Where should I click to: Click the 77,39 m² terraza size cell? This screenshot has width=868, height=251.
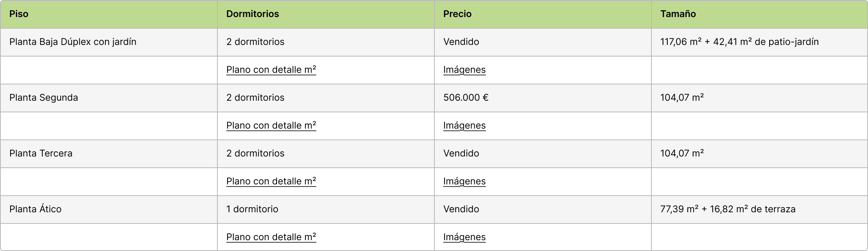728,209
